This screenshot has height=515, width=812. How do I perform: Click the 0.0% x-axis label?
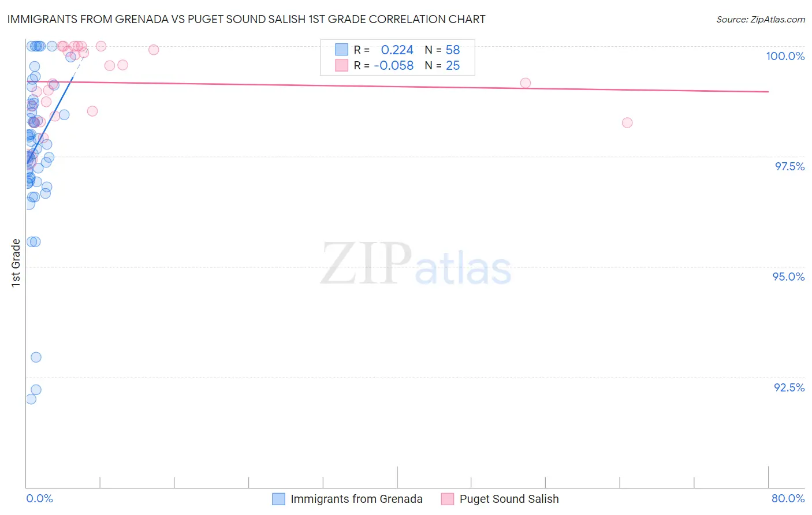click(x=39, y=498)
